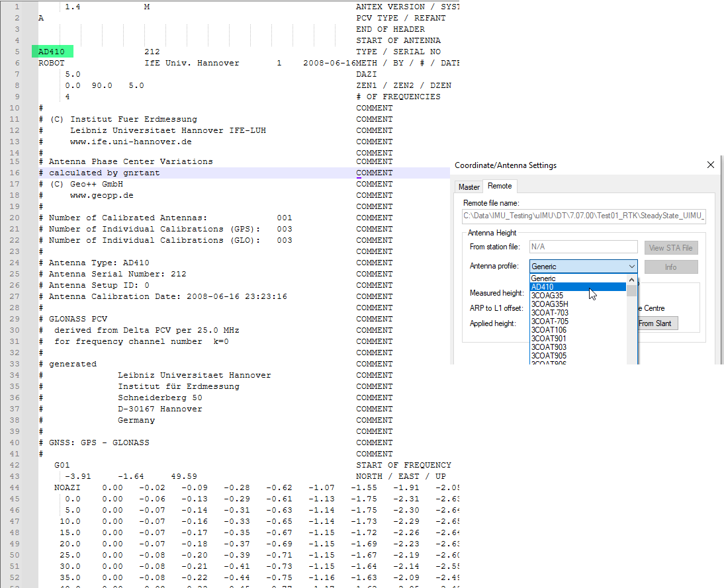Image resolution: width=724 pixels, height=588 pixels.
Task: Choose 3COAT905 in the dropdown list
Action: tap(578, 356)
